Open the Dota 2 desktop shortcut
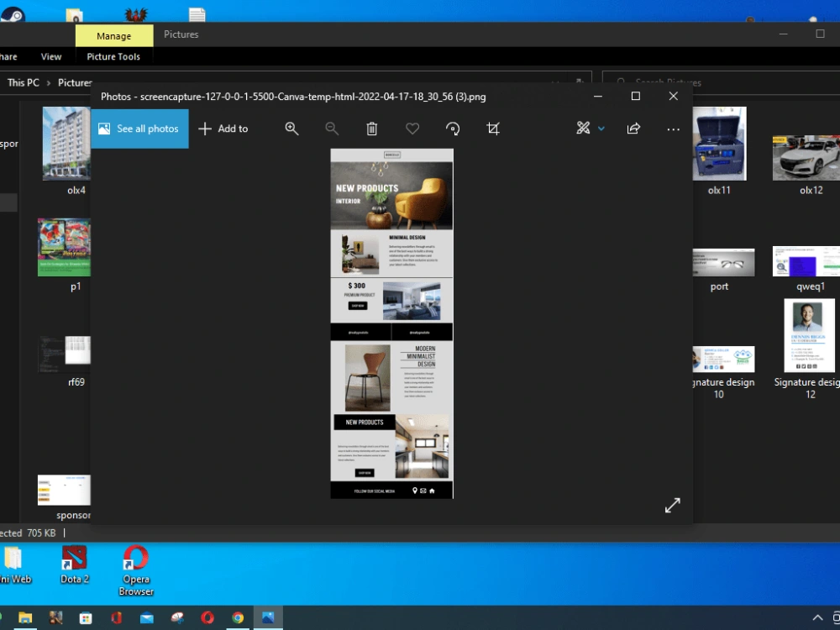The height and width of the screenshot is (630, 840). (x=74, y=564)
